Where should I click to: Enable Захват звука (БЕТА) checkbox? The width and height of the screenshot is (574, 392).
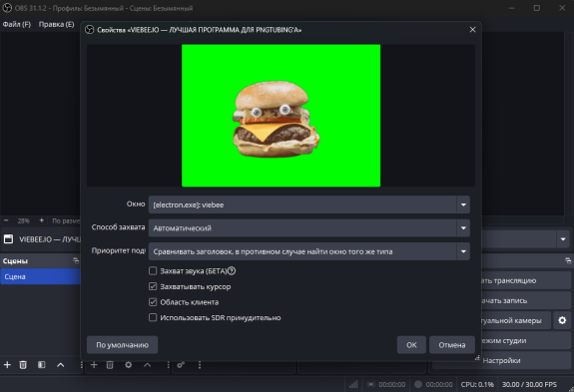(x=153, y=271)
